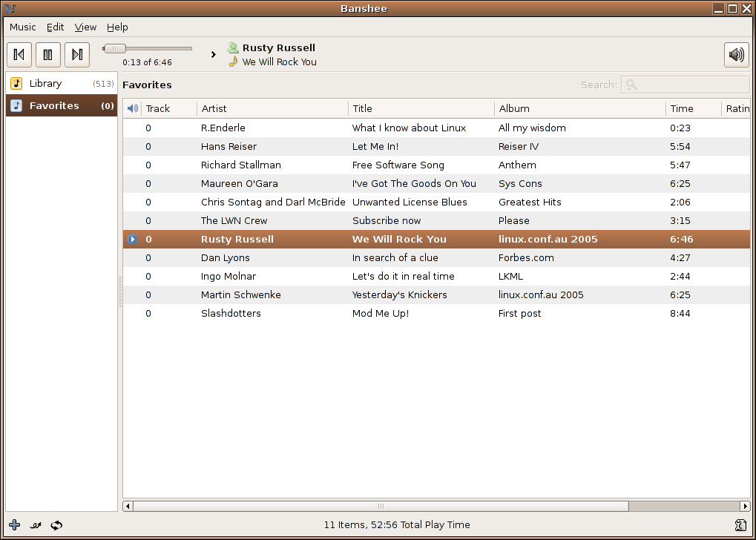Open the View menu
Screen dimensions: 756x540
(85, 27)
